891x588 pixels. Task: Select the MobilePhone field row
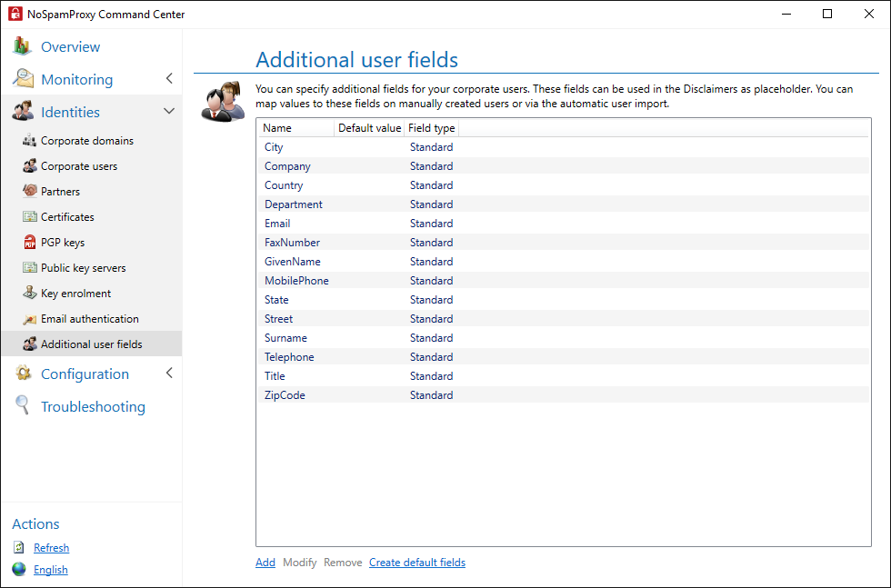click(x=564, y=281)
